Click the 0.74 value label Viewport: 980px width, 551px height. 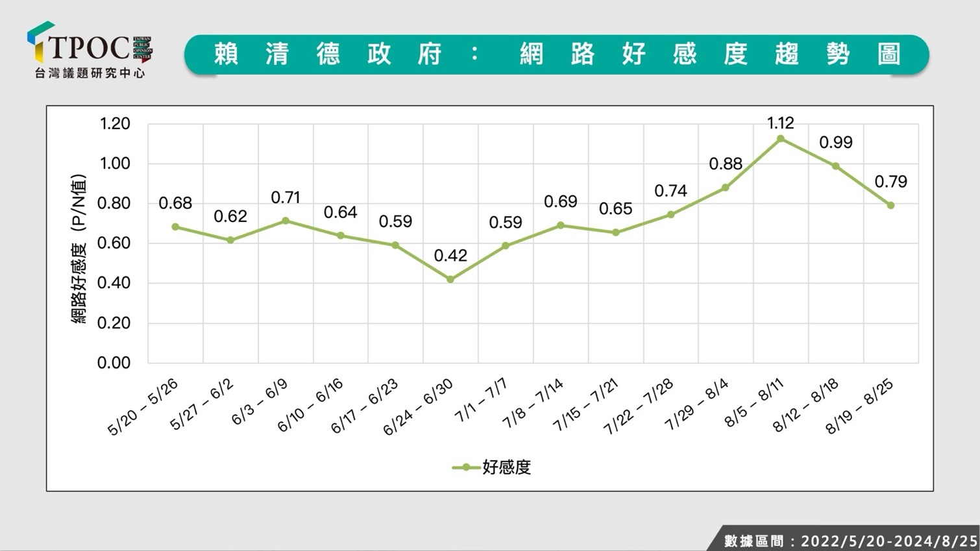coord(670,191)
